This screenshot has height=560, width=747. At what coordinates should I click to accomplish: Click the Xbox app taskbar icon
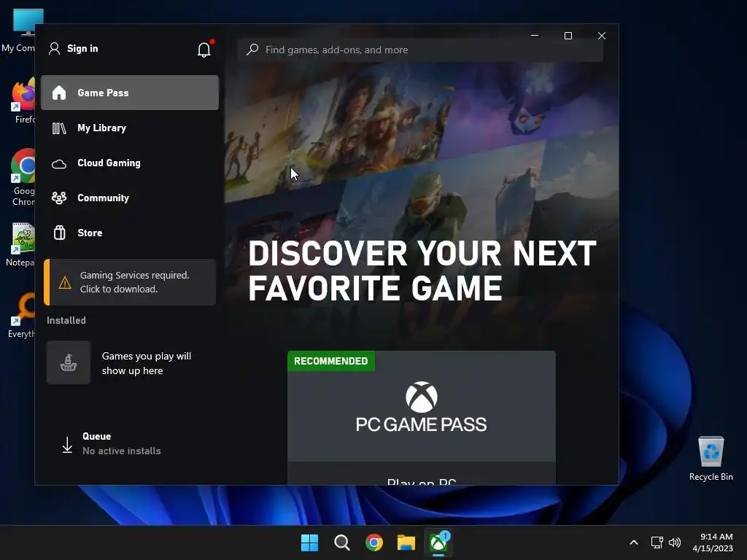(438, 542)
